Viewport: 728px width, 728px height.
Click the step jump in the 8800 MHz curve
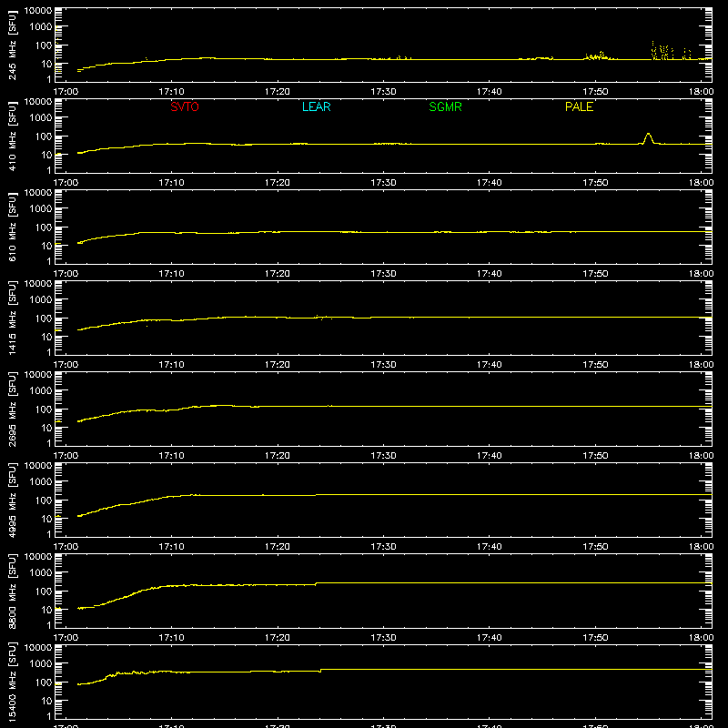(x=316, y=583)
